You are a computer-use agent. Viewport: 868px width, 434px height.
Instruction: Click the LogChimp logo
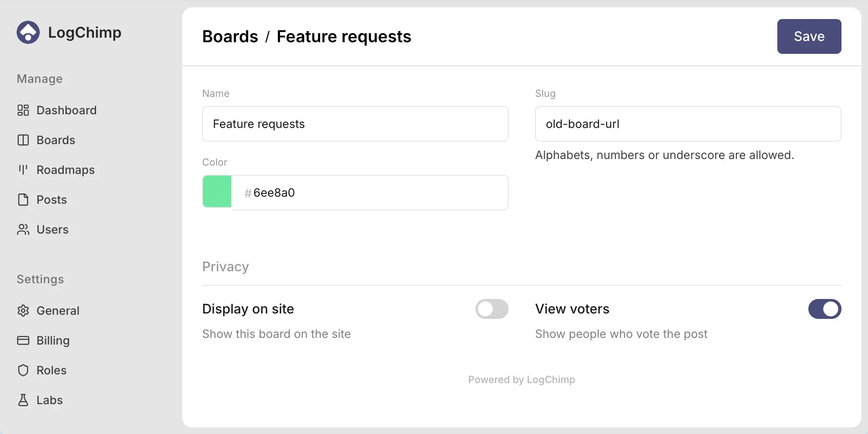[28, 32]
